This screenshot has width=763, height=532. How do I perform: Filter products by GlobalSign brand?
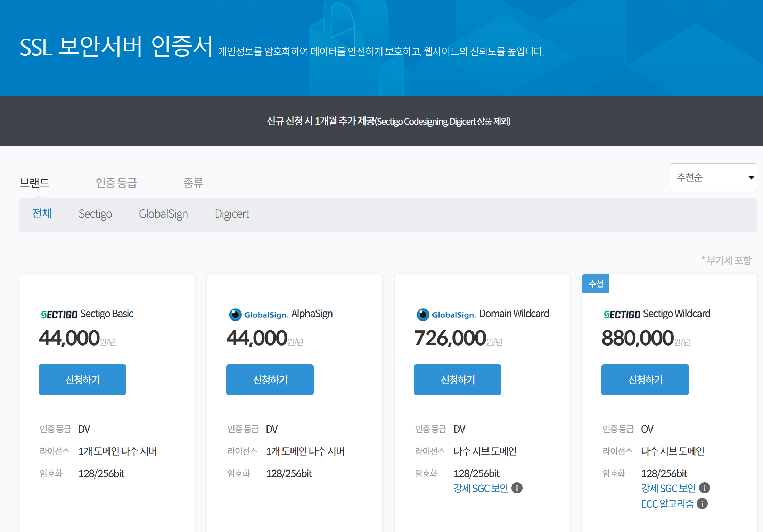click(163, 214)
